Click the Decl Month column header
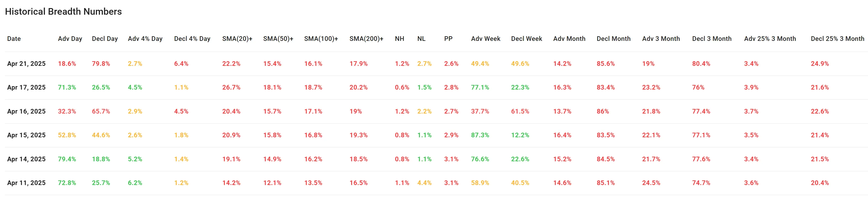The height and width of the screenshot is (198, 868). click(x=613, y=39)
